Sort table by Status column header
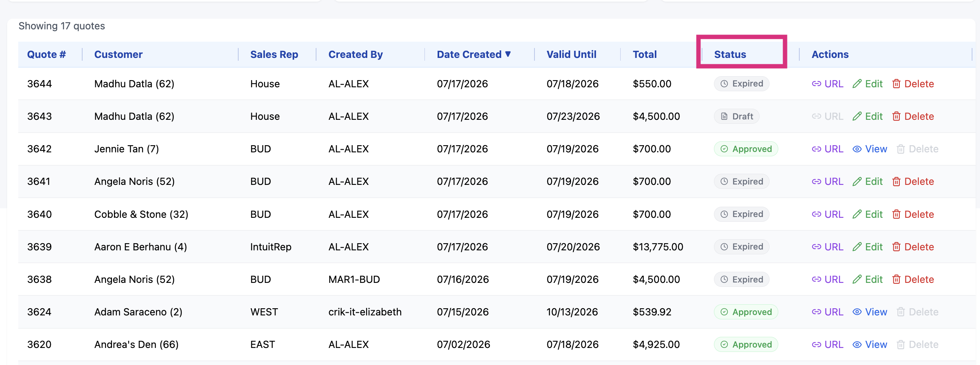 tap(730, 54)
